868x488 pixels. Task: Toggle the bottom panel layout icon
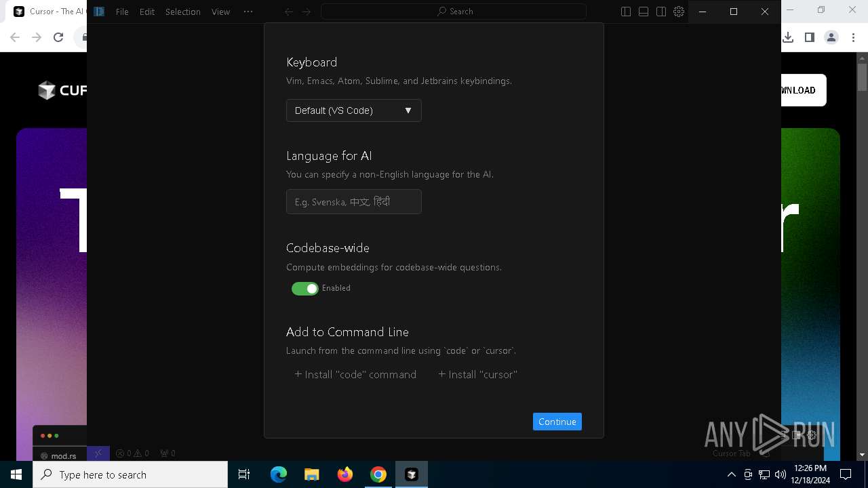click(x=644, y=12)
